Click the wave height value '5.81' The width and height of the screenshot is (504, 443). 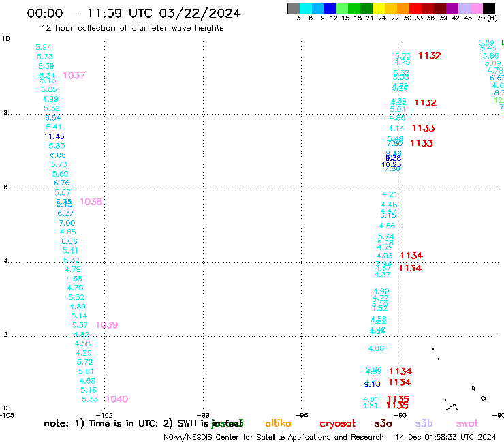click(86, 371)
